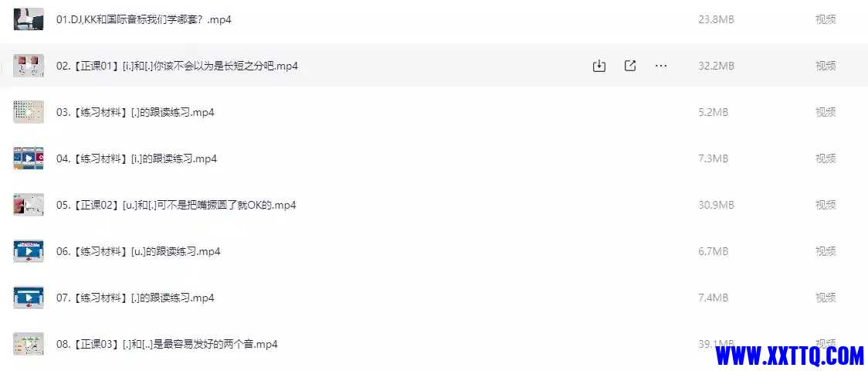Select 06.【练习材料】[u.]的跟读练习.mp4
This screenshot has width=868, height=371.
pyautogui.click(x=138, y=251)
